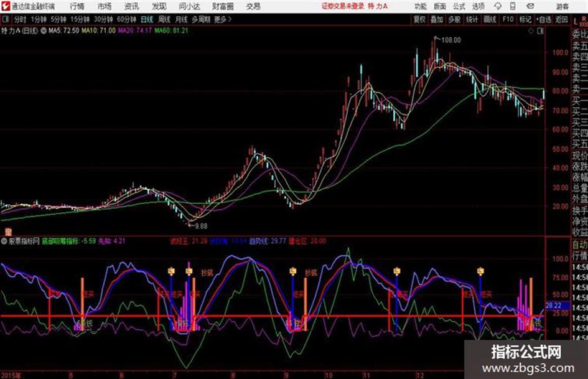Open the 选项 menu
The width and height of the screenshot is (588, 379).
click(x=478, y=6)
